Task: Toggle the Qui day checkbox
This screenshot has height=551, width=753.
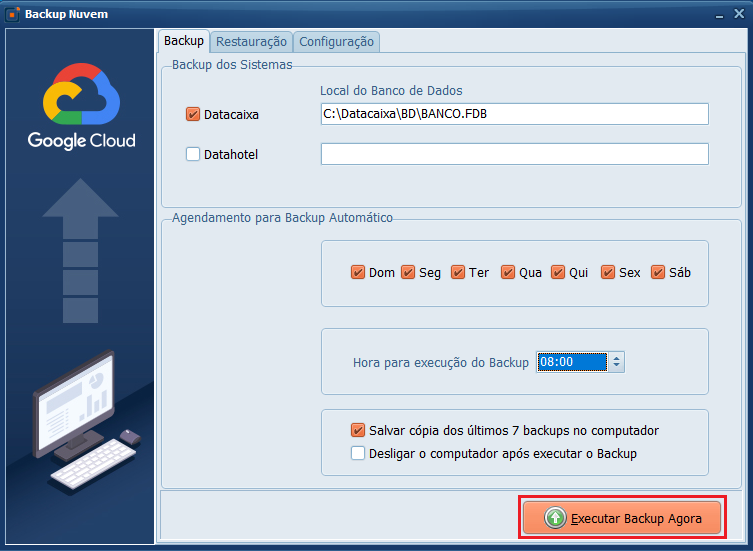Action: click(558, 272)
